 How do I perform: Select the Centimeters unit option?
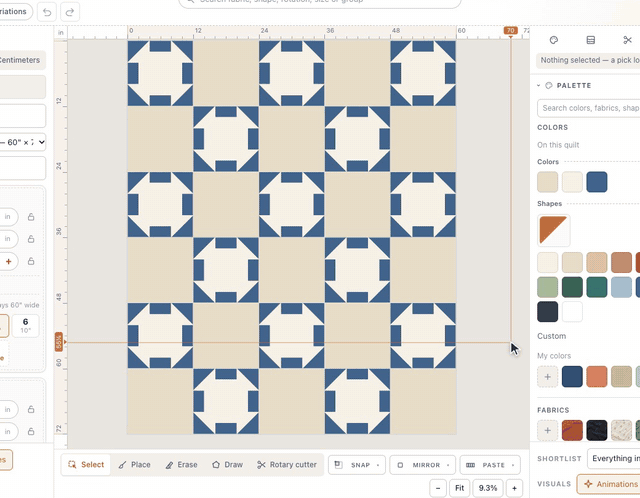click(x=20, y=60)
